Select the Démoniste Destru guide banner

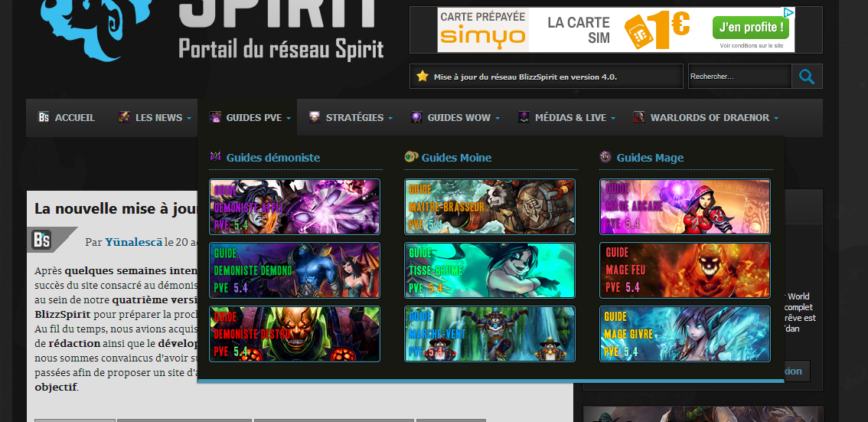[294, 334]
